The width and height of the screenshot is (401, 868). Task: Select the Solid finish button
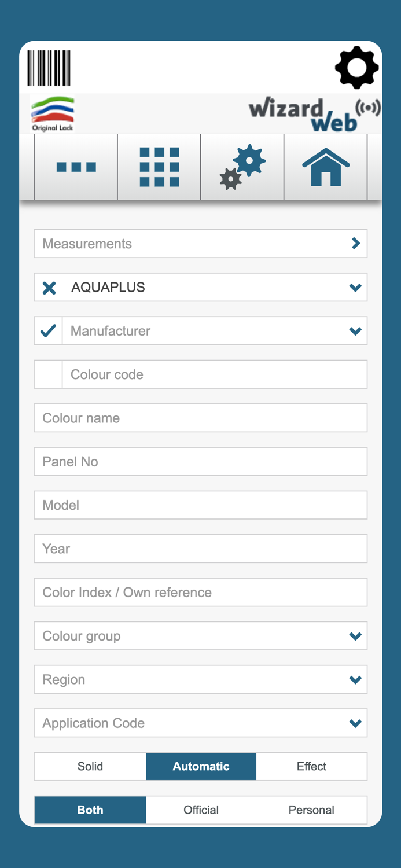[90, 766]
